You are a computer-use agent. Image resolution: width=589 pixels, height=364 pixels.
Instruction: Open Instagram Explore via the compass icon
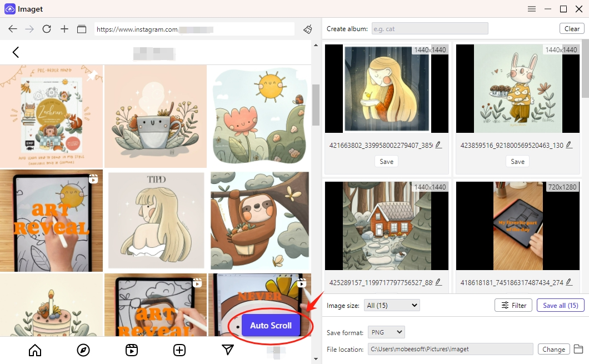click(83, 351)
